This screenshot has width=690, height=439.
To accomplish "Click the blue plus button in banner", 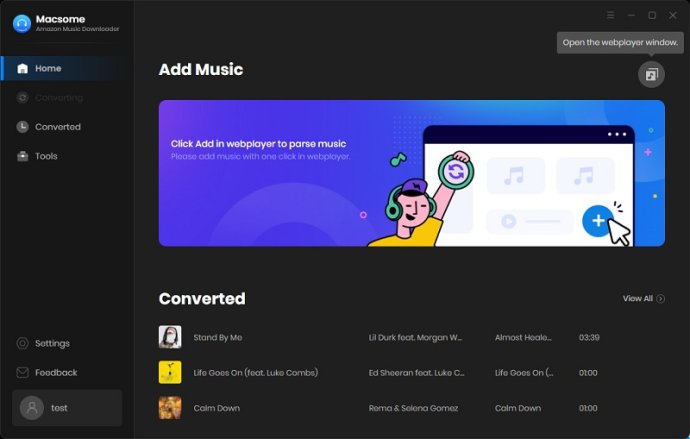I will coord(598,221).
